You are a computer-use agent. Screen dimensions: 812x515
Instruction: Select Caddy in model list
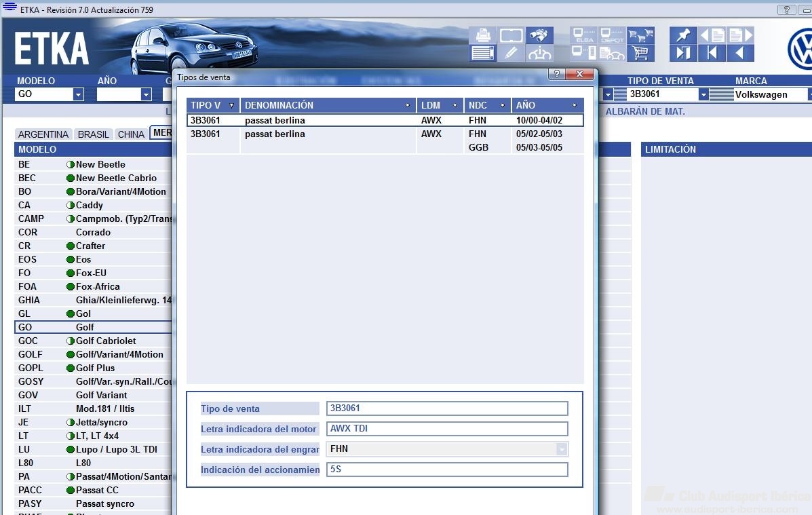93,205
